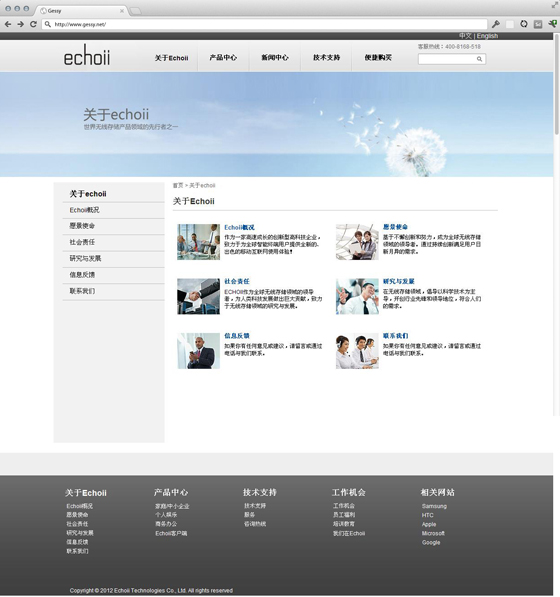Click the echoii logo

click(87, 56)
